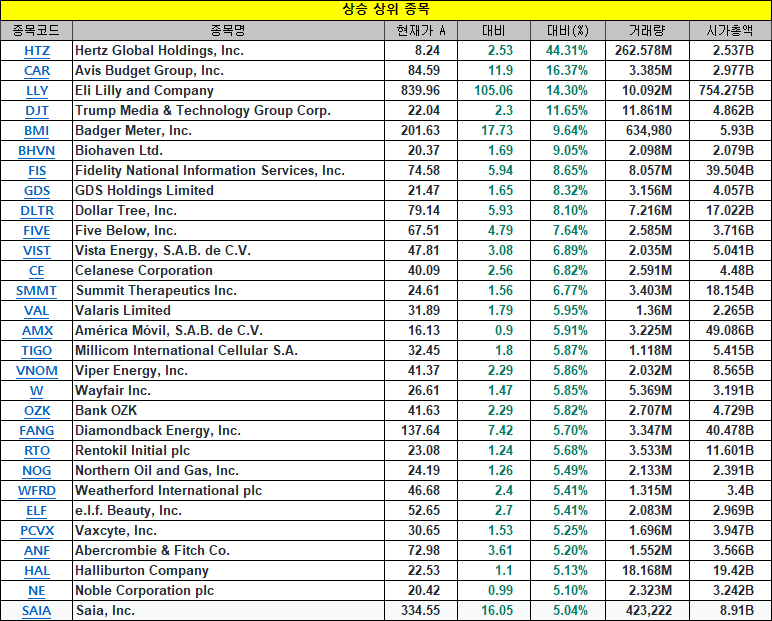
Task: Sort by the 거래량 column header
Action: click(x=647, y=31)
